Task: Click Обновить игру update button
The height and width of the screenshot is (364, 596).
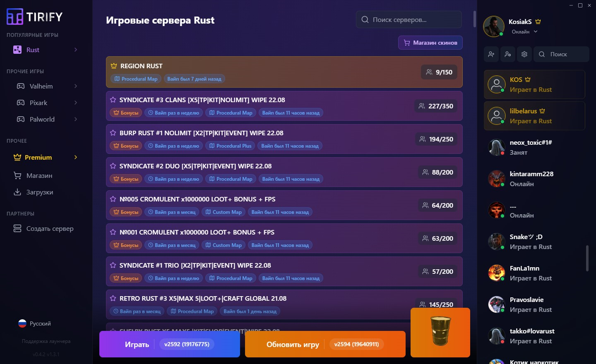Action: pyautogui.click(x=325, y=344)
